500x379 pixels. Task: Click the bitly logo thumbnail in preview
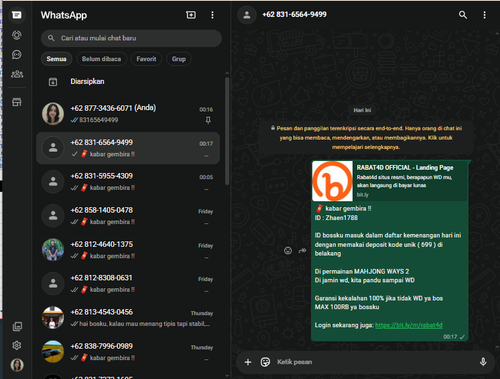pyautogui.click(x=332, y=181)
